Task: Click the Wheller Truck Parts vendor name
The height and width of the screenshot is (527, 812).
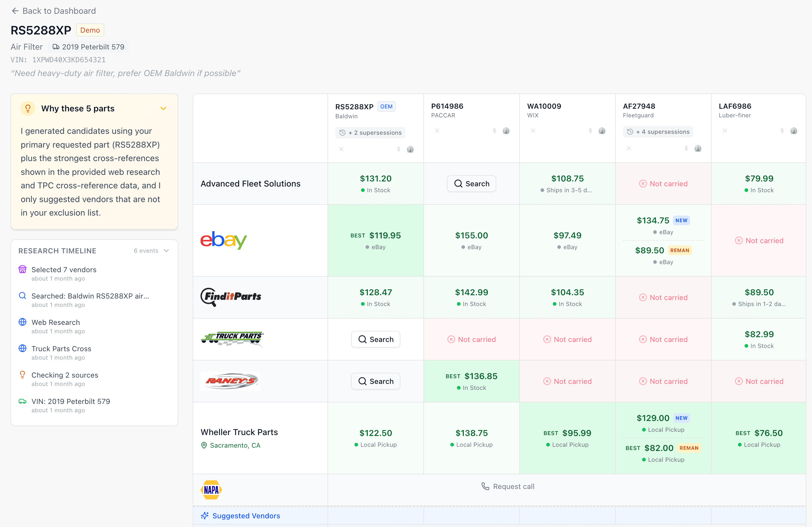Action: click(x=239, y=432)
